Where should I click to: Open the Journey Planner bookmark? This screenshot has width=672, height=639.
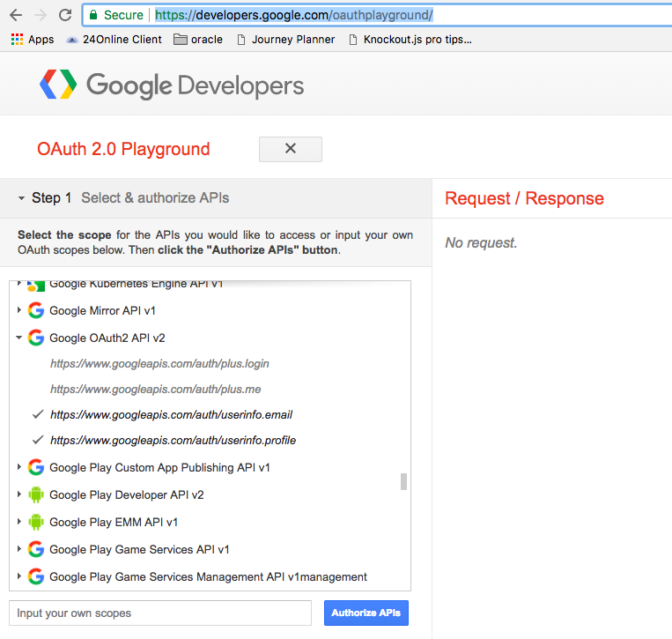(286, 40)
